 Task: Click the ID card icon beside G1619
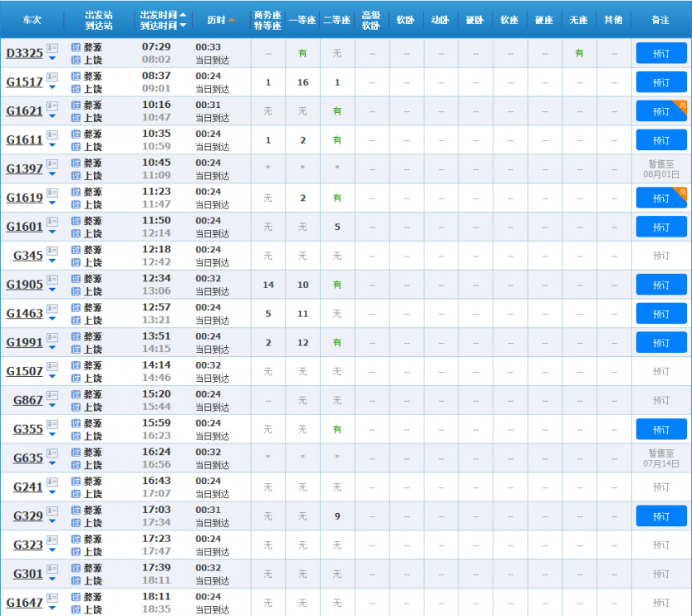point(52,193)
